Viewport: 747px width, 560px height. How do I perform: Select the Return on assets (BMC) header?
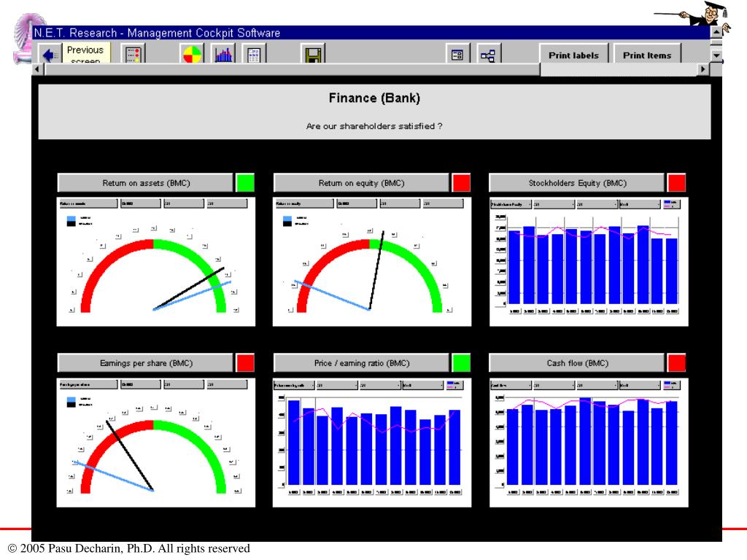coord(146,183)
